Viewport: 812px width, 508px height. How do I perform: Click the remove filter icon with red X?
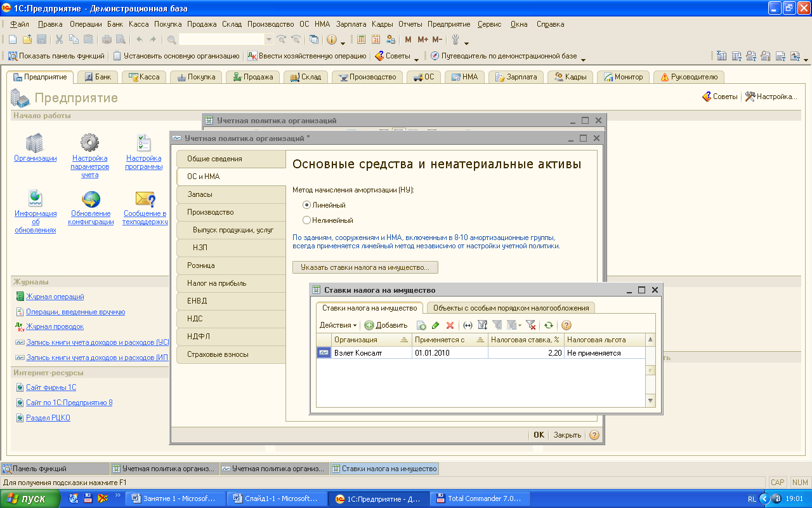click(531, 325)
